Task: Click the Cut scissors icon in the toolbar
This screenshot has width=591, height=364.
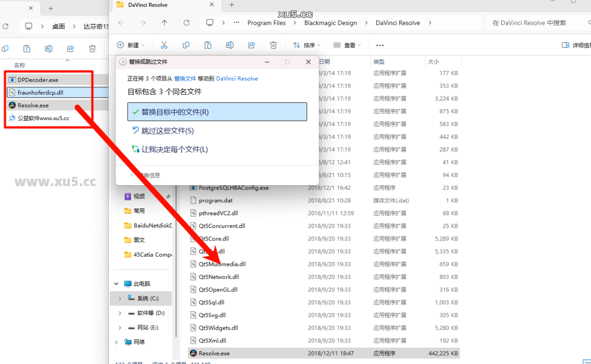Action: [164, 45]
